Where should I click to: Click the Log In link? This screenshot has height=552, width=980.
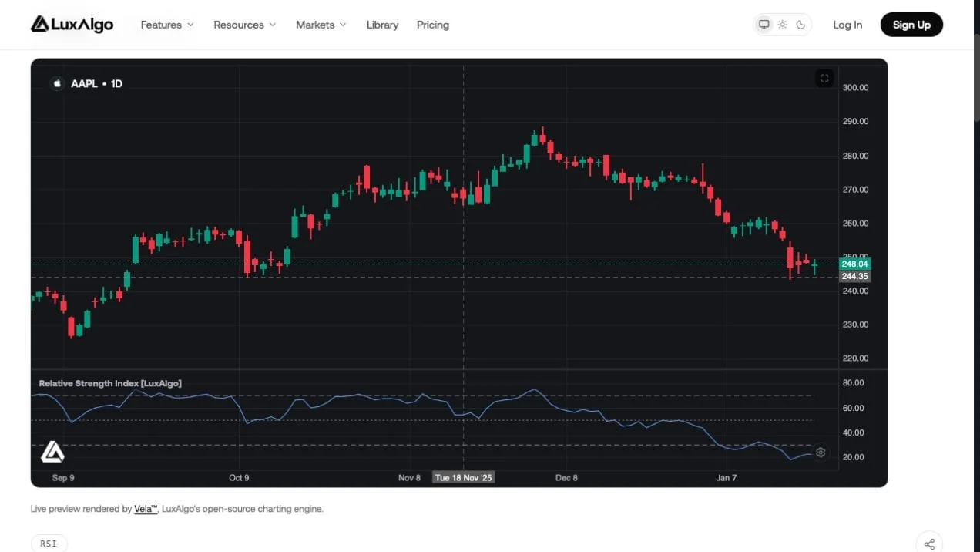coord(847,25)
